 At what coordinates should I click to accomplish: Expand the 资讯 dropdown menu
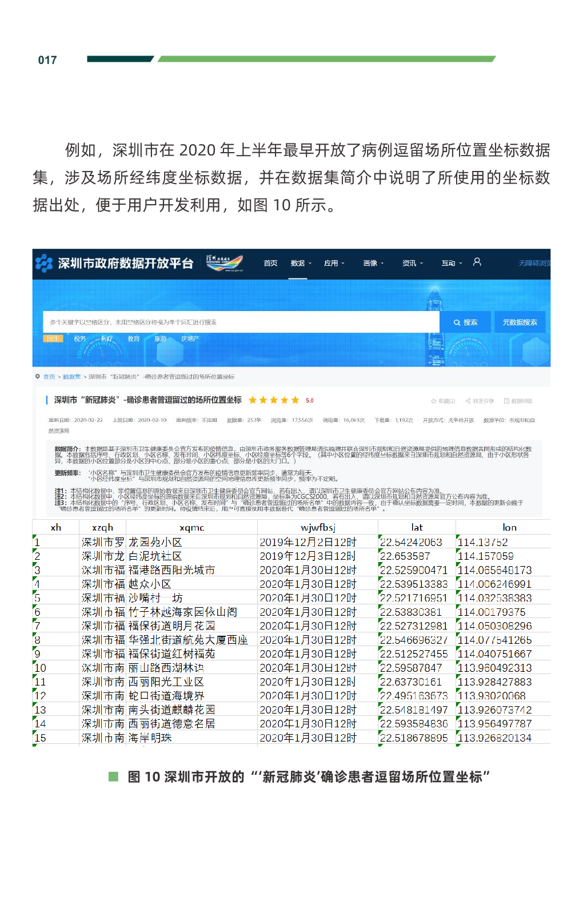pyautogui.click(x=412, y=264)
